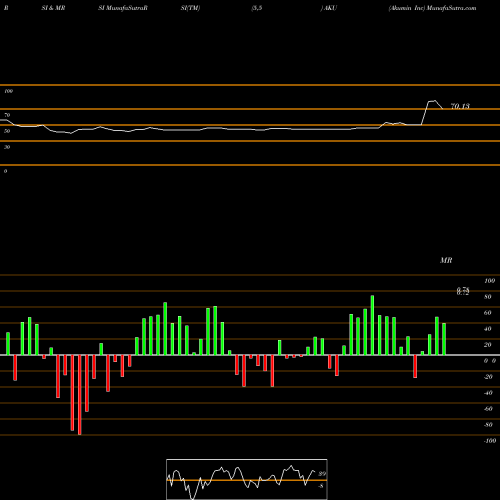Click the current RSI value 70.13
This screenshot has height=500, width=500.
point(460,106)
